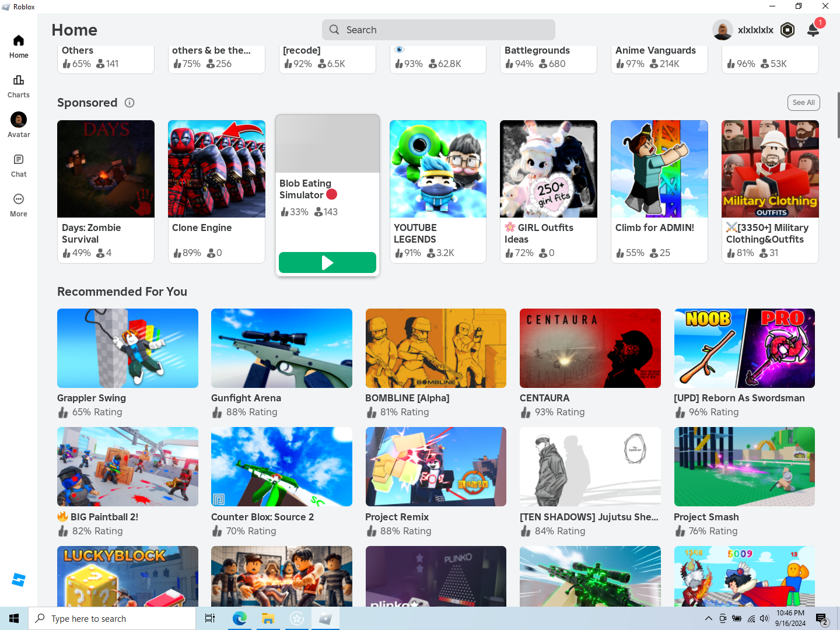Click the Roblox Studio icon in sidebar

(x=19, y=580)
